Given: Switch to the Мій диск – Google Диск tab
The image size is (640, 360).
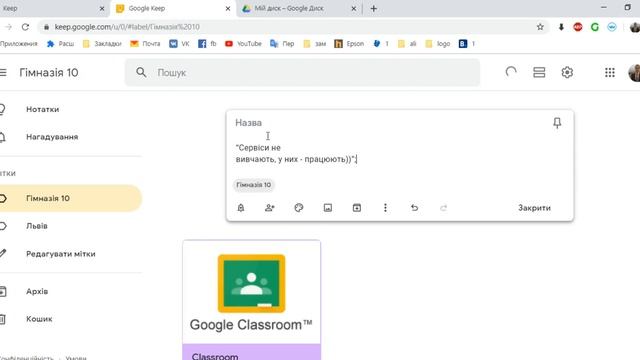Looking at the screenshot, I should pyautogui.click(x=298, y=8).
